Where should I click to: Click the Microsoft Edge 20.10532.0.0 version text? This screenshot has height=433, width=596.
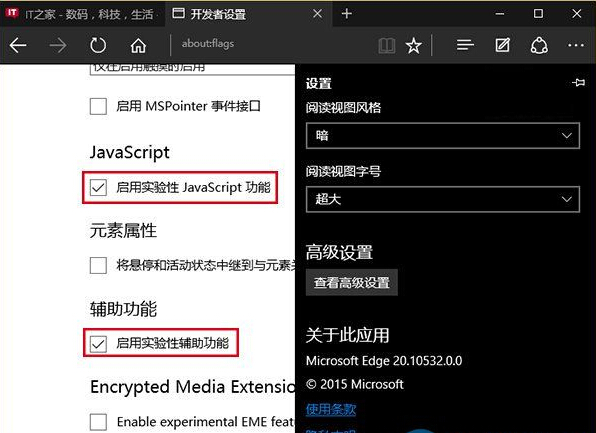pos(384,360)
